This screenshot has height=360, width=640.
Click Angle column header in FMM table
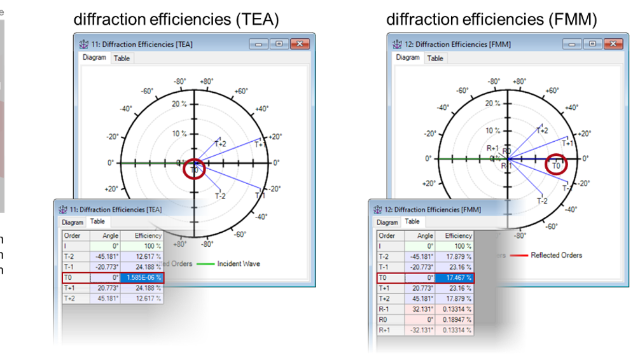pyautogui.click(x=420, y=236)
